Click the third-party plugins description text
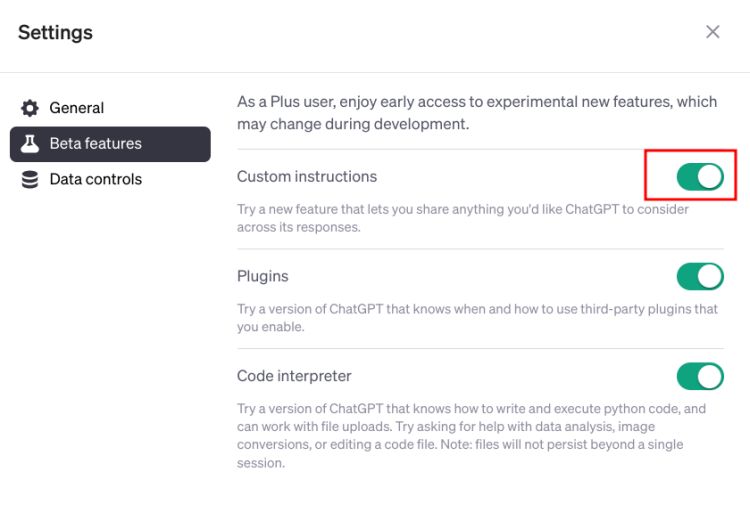Viewport: 750px width, 521px height. click(x=477, y=318)
